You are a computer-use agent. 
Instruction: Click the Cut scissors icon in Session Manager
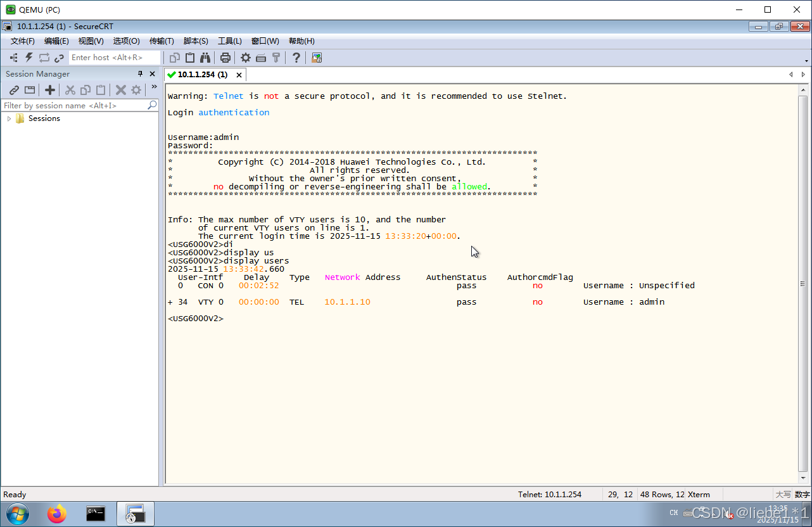coord(70,90)
